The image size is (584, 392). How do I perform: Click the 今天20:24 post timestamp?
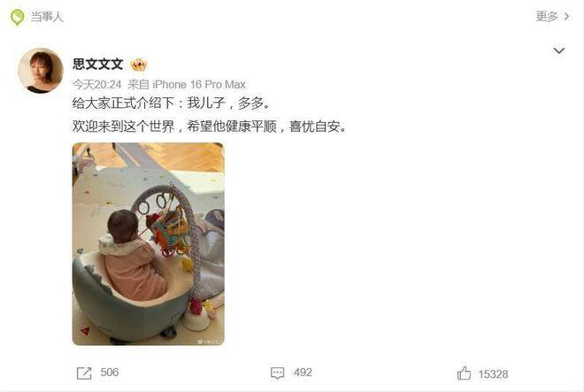(x=96, y=85)
